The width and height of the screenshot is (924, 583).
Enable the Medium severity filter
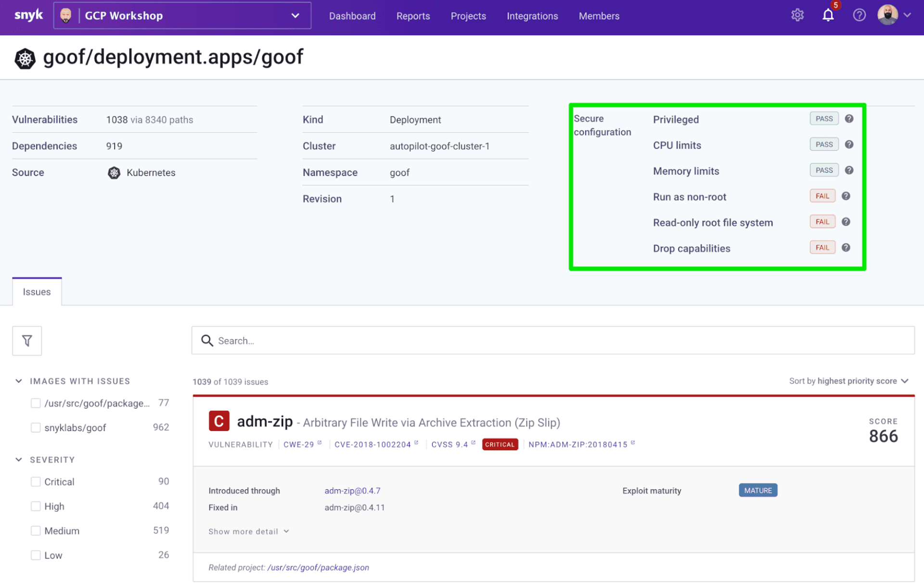pyautogui.click(x=36, y=531)
